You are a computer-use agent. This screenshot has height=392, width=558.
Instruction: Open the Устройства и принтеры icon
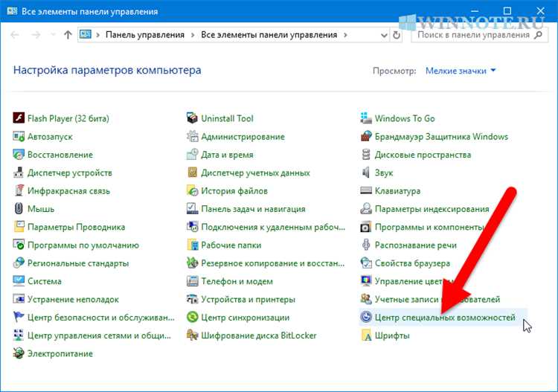(x=192, y=299)
